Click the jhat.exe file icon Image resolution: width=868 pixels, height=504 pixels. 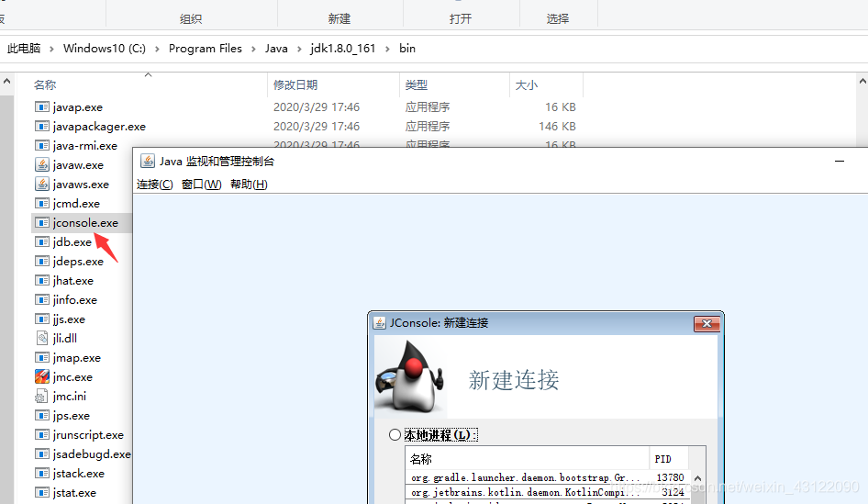click(x=41, y=280)
